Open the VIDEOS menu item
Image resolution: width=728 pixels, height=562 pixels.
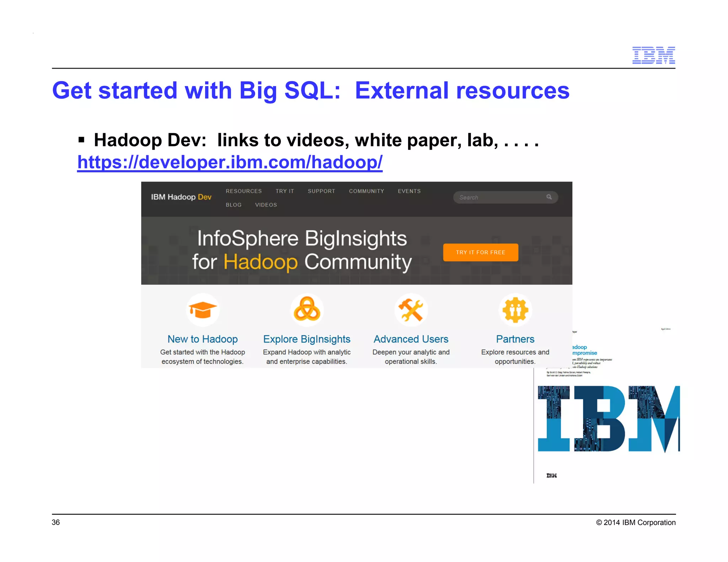coord(266,205)
